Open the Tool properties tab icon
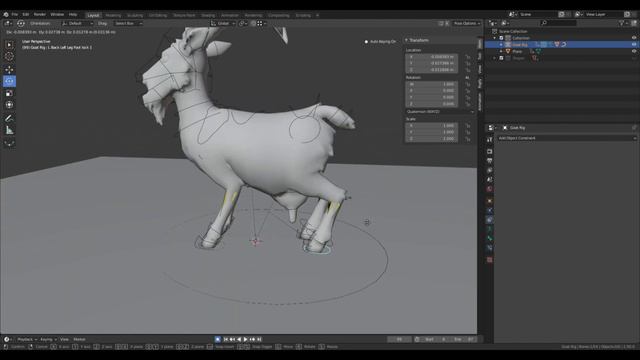Viewport: 640px width, 360px height. coord(489,140)
